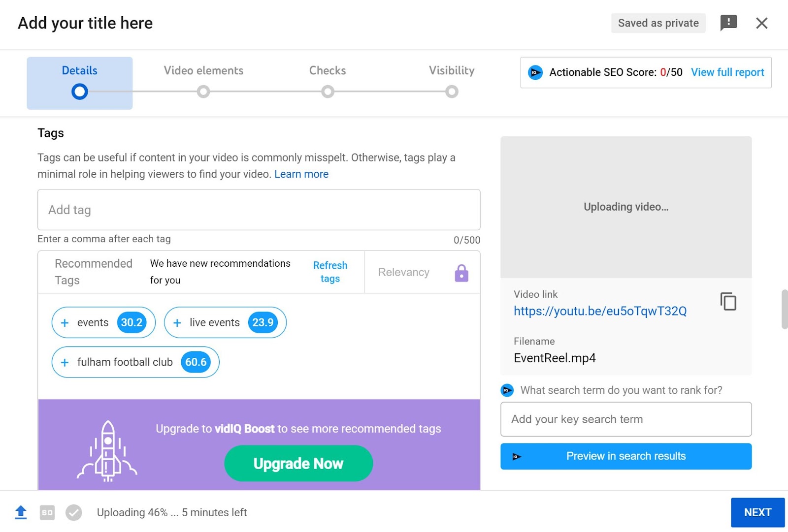This screenshot has height=532, width=788.
Task: Click Preview in search results button
Action: (625, 456)
